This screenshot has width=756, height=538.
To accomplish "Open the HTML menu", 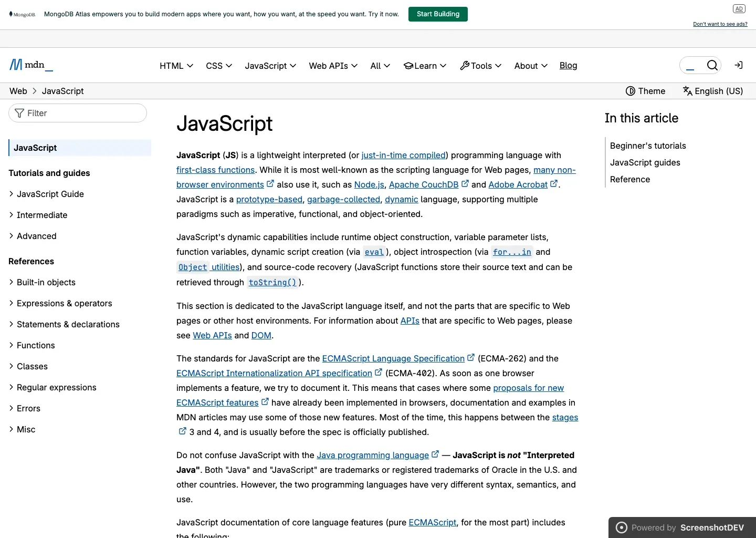I will click(176, 66).
